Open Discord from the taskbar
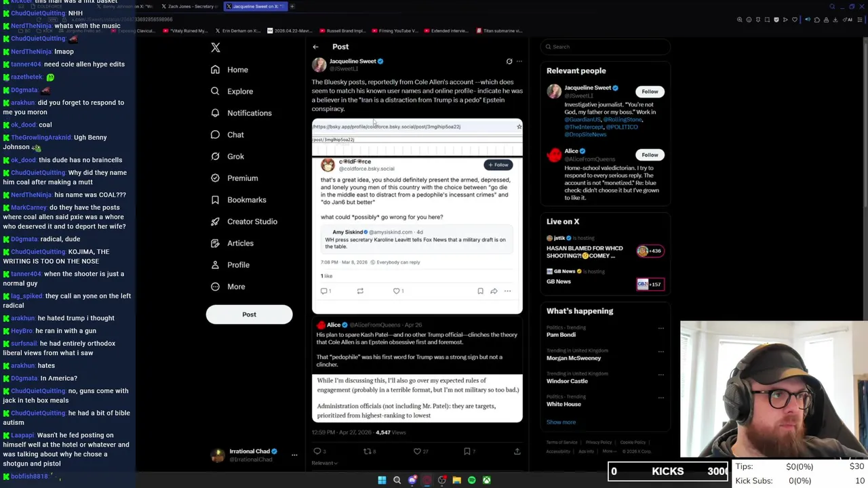 [x=412, y=480]
